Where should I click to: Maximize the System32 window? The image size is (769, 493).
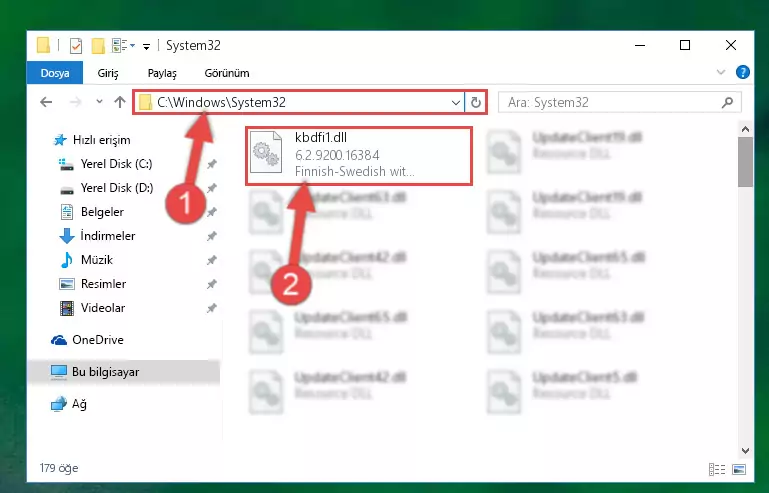pos(685,45)
